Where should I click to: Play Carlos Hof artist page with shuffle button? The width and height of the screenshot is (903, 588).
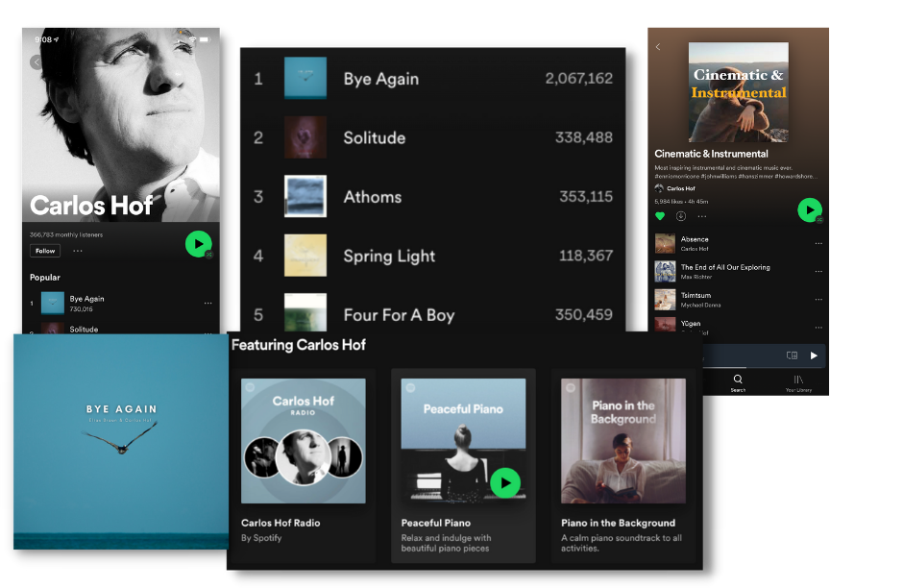[198, 244]
